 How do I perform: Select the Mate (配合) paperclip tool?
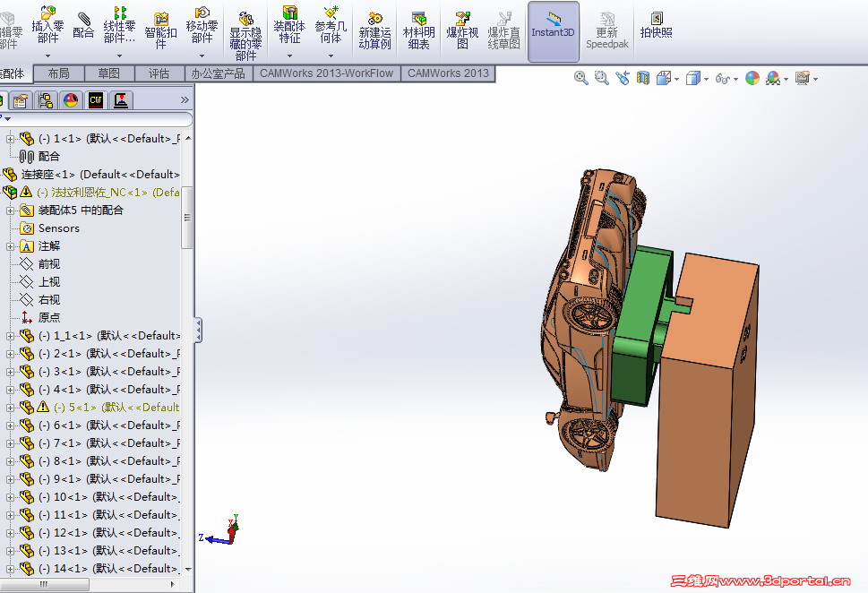pyautogui.click(x=83, y=25)
